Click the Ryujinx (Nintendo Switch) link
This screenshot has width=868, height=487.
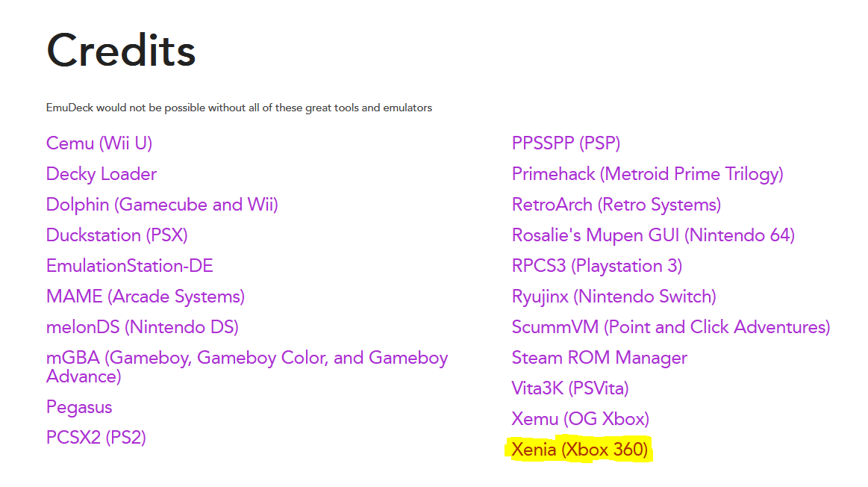tap(614, 297)
